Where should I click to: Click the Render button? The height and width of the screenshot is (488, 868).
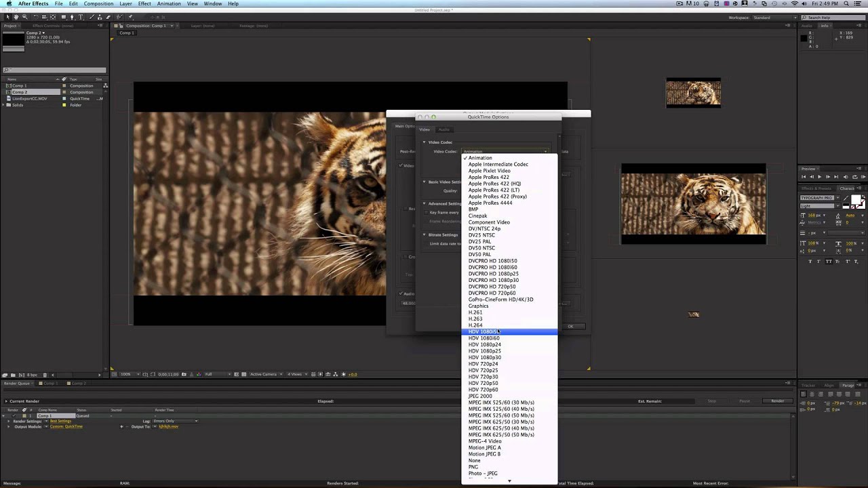(x=778, y=401)
